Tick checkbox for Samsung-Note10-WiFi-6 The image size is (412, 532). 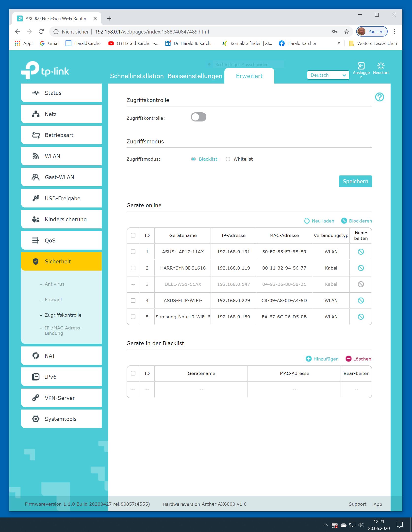133,317
